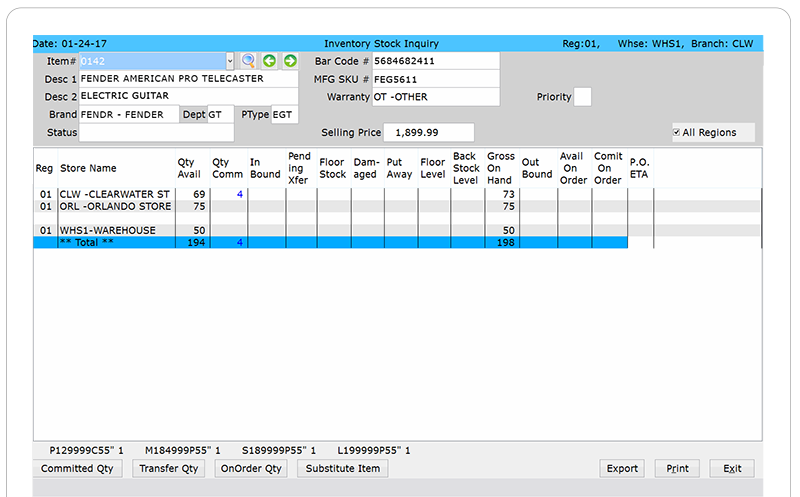800x497 pixels.
Task: Click the Dept field GT
Action: pyautogui.click(x=220, y=114)
